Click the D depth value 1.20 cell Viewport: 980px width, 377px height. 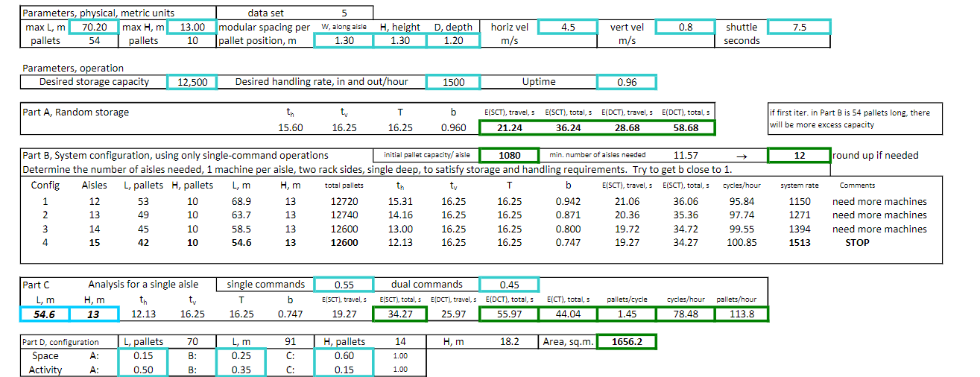click(x=453, y=41)
